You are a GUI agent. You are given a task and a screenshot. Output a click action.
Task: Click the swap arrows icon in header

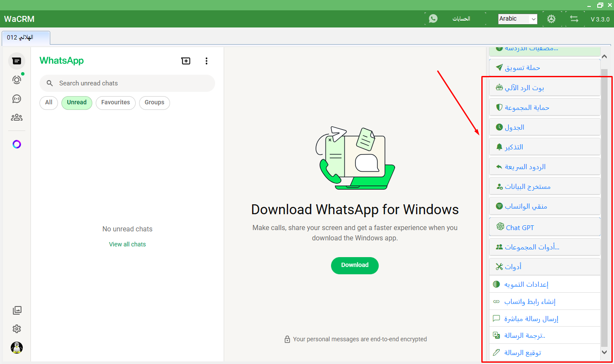tap(574, 19)
